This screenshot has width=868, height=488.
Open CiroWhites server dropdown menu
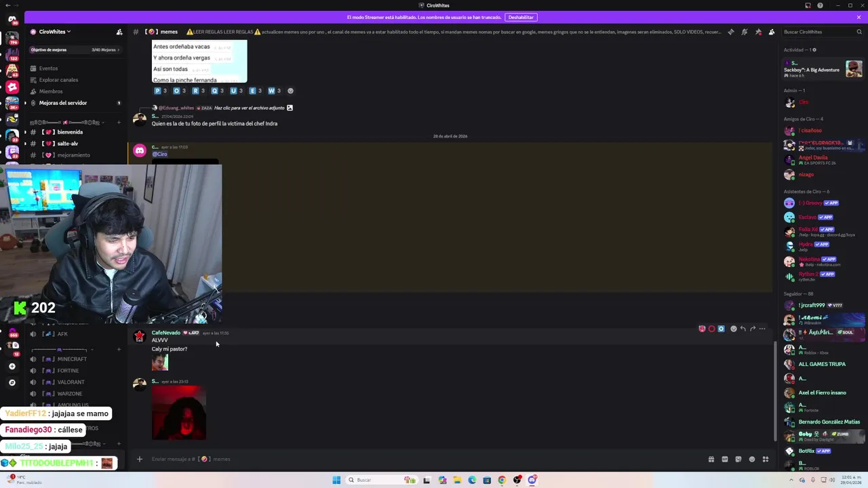point(54,32)
